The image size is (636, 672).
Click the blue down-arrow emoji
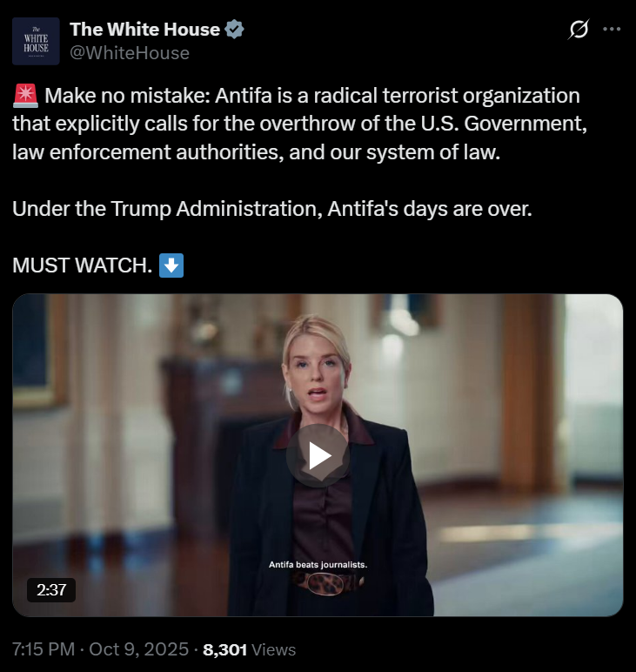pos(171,265)
